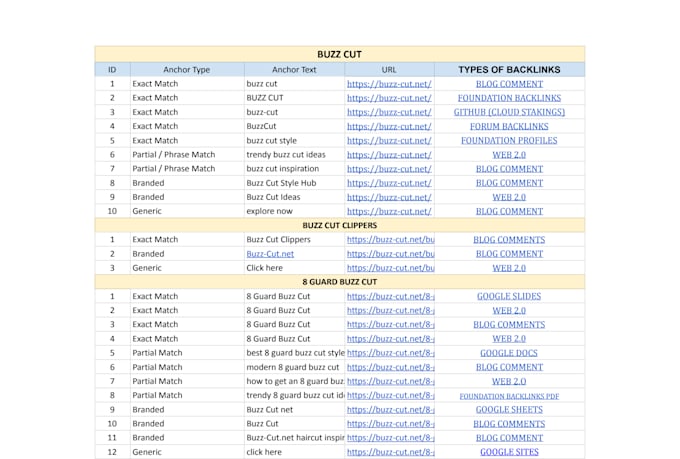
Task: Open the URL link for buzz cut style
Action: coord(389,141)
